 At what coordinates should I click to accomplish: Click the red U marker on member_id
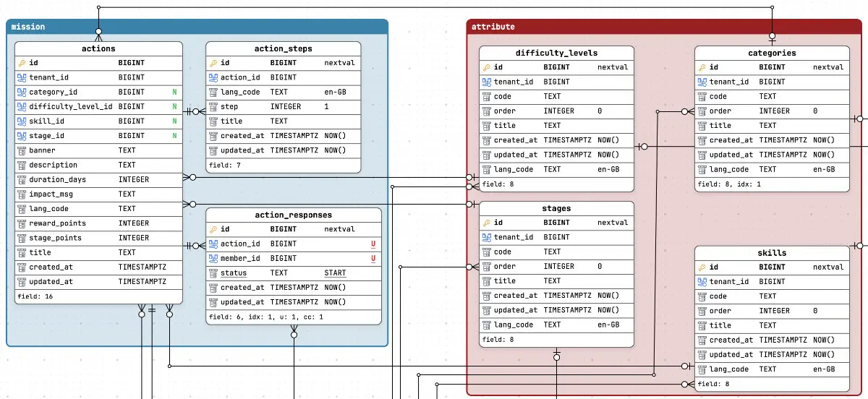tap(373, 258)
